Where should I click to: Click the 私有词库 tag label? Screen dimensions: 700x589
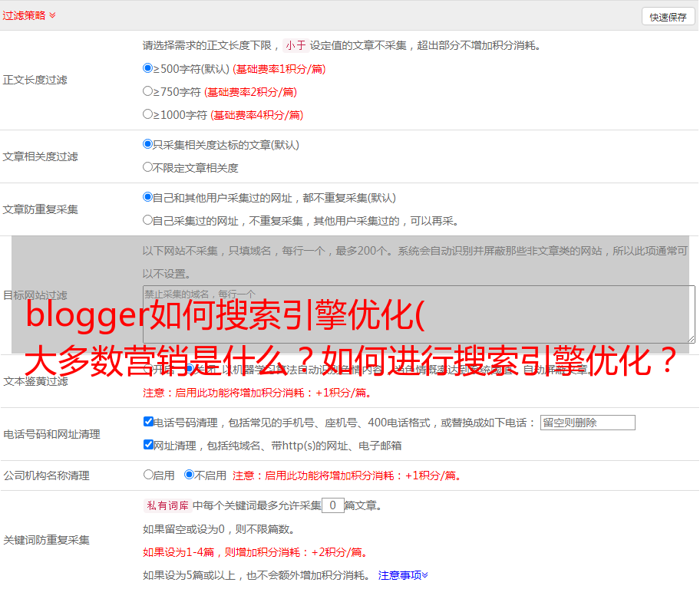tap(166, 505)
